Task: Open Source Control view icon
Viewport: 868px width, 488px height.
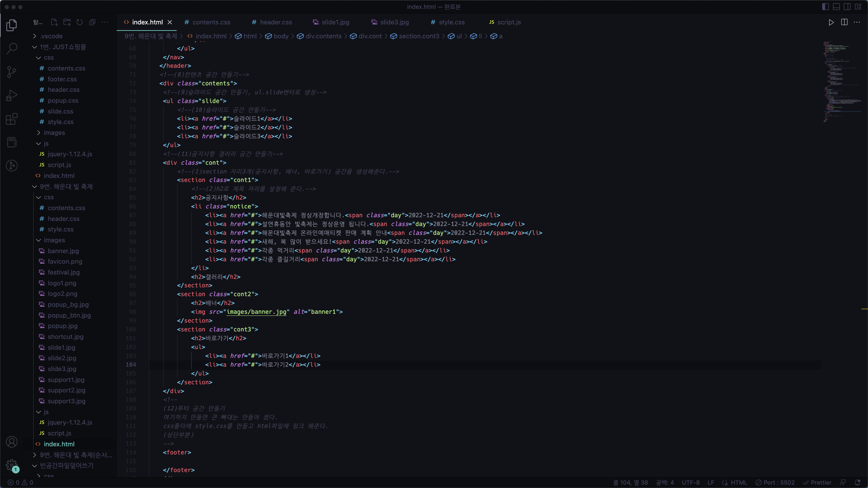Action: pos(12,72)
